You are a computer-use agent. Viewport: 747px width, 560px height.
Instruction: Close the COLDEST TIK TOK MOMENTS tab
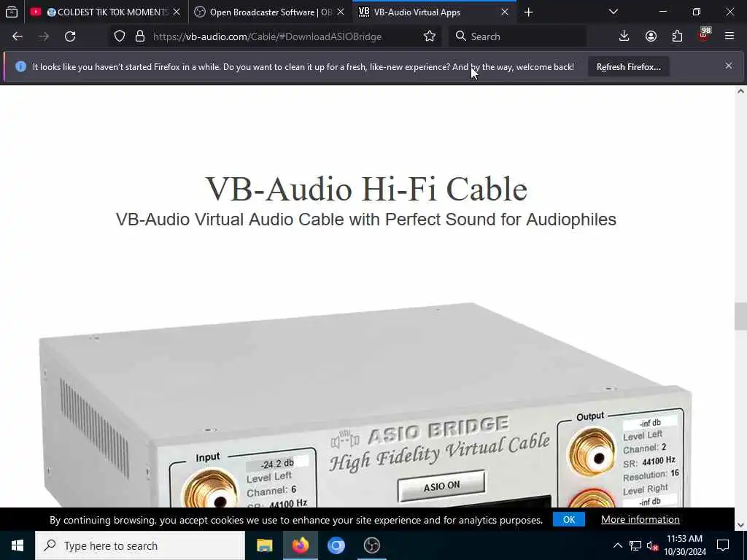click(177, 12)
